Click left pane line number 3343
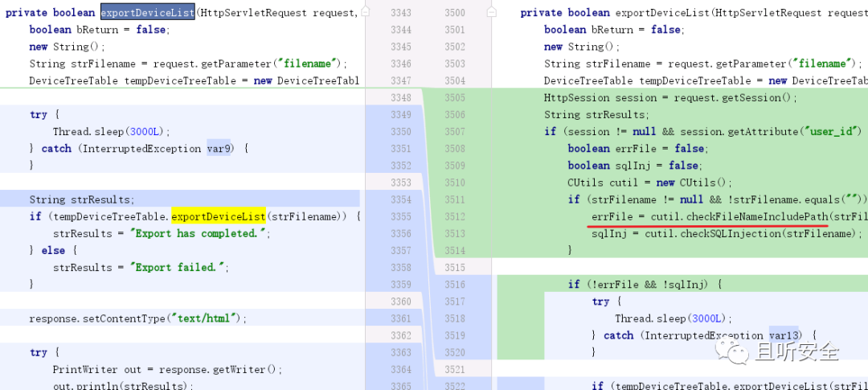This screenshot has width=868, height=390. click(x=401, y=13)
